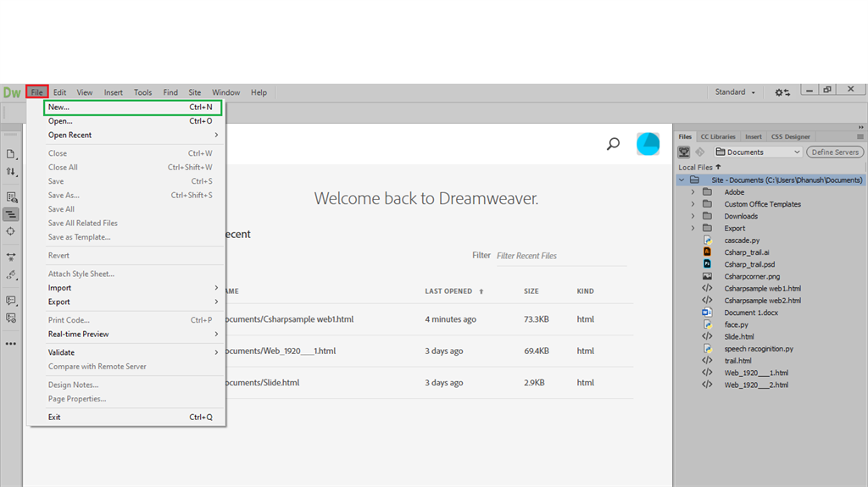Toggle the Format Source Code icon
Image resolution: width=868 pixels, height=487 pixels.
(11, 214)
